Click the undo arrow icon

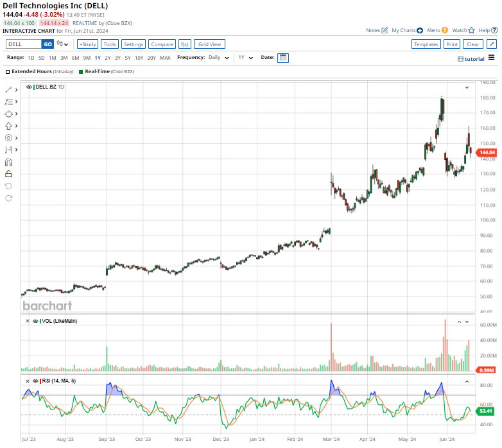tap(8, 186)
